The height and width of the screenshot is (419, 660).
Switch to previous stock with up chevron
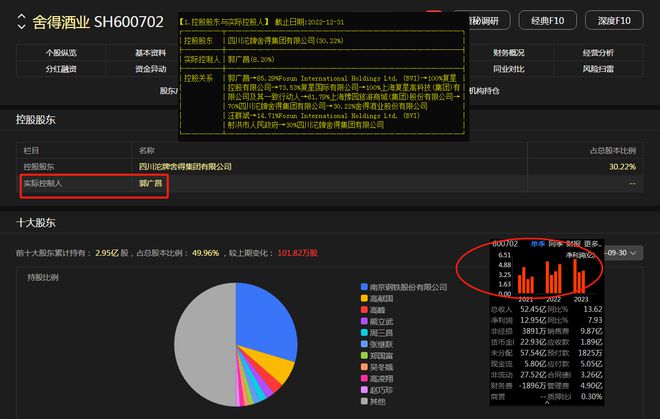point(21,16)
